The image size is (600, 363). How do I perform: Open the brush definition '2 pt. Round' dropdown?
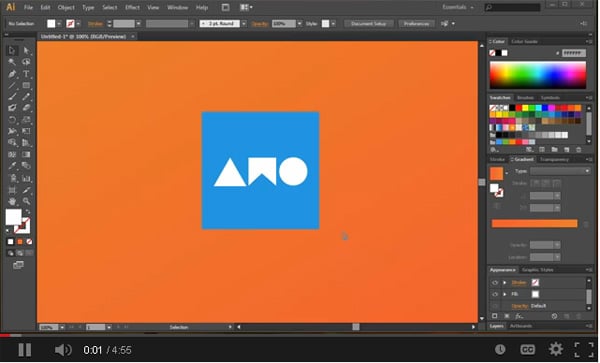click(244, 24)
